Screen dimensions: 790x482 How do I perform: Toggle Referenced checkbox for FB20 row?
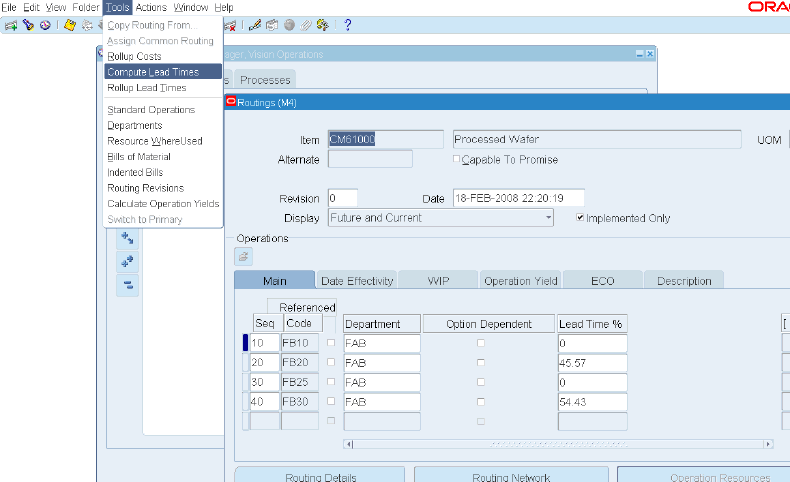[331, 362]
